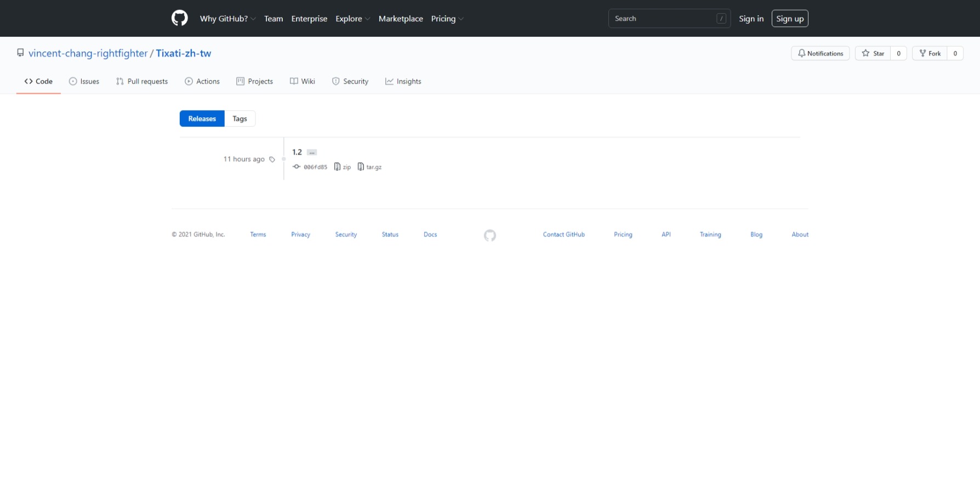Open the Docs footer link

430,234
